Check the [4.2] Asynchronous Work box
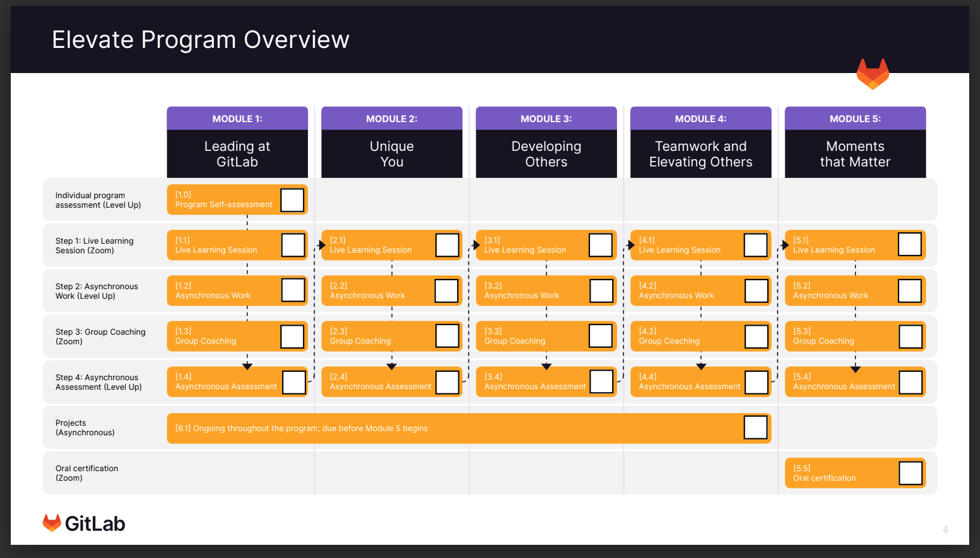980x558 pixels. (755, 290)
